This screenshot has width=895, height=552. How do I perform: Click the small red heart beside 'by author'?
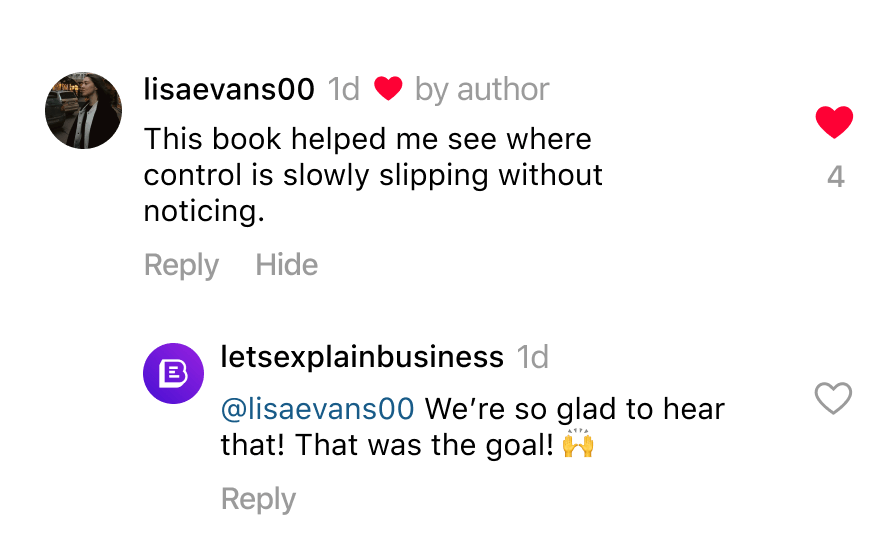tap(388, 90)
